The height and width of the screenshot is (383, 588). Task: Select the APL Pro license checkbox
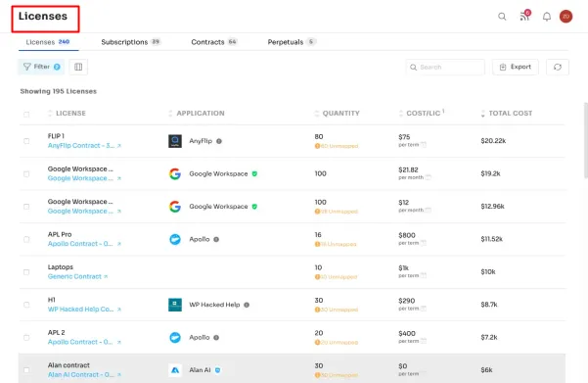26,239
